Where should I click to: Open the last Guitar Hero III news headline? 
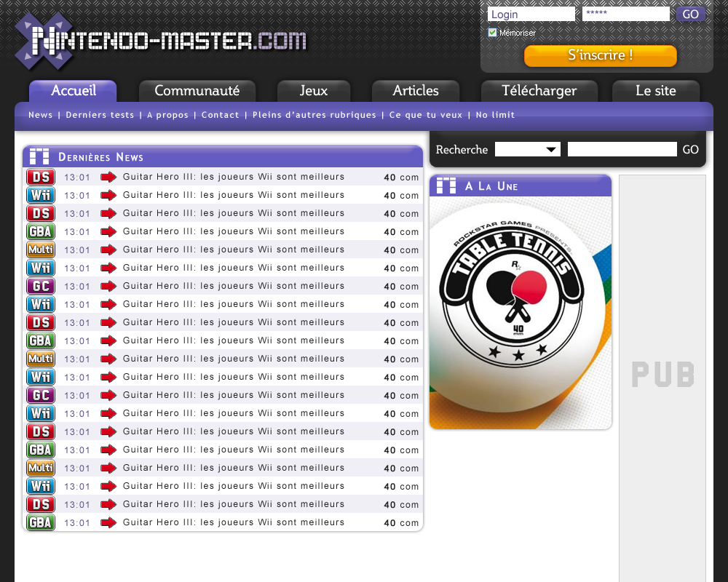(234, 522)
